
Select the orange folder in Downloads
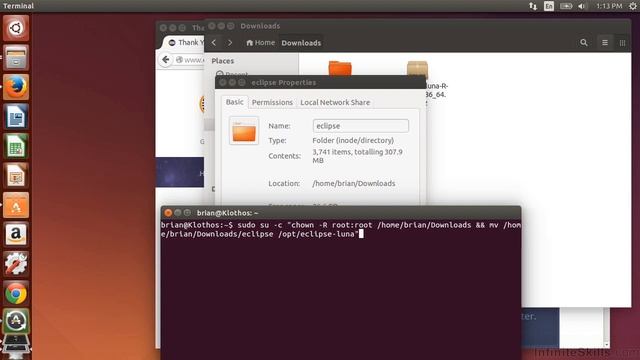click(x=340, y=68)
